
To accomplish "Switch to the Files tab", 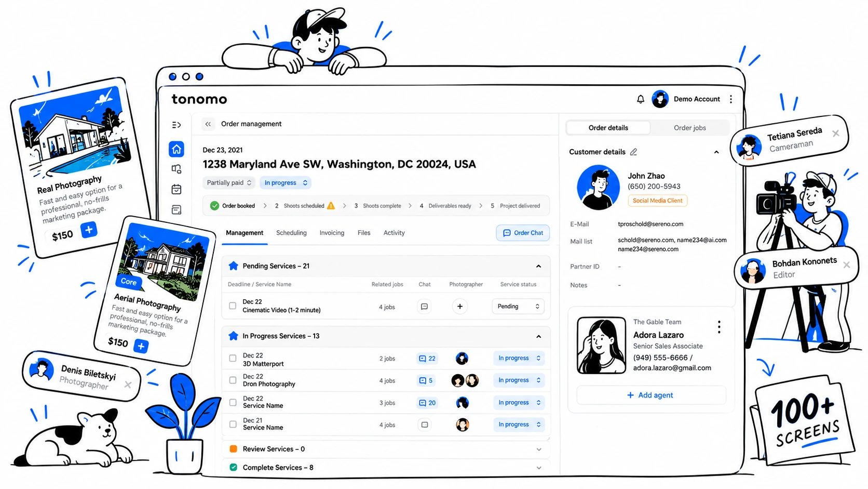I will [x=364, y=233].
